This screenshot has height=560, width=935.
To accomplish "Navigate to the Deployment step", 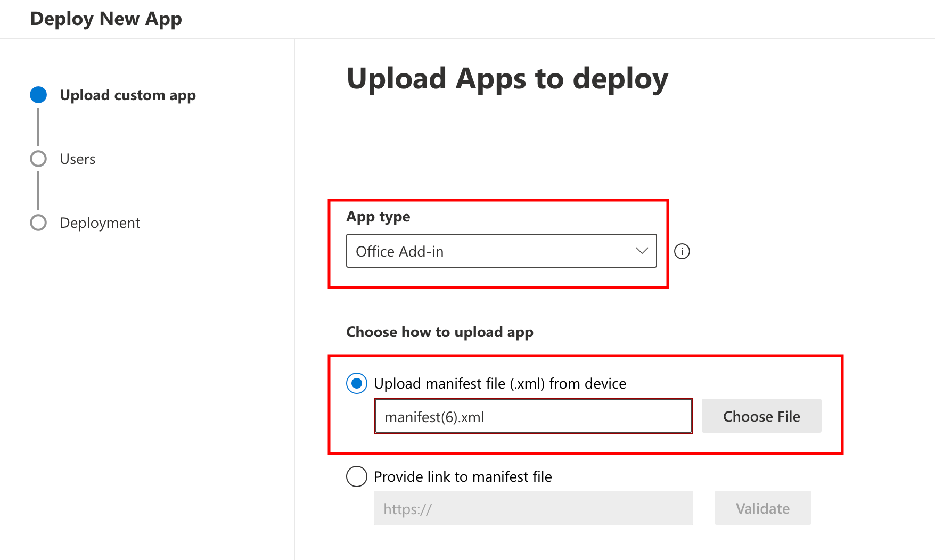I will [x=100, y=223].
